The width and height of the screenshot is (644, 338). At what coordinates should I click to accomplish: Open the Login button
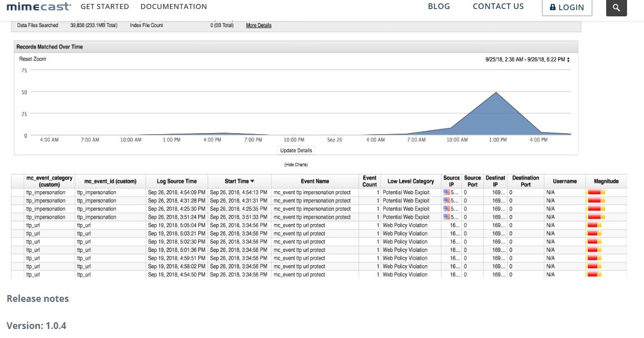tap(567, 7)
